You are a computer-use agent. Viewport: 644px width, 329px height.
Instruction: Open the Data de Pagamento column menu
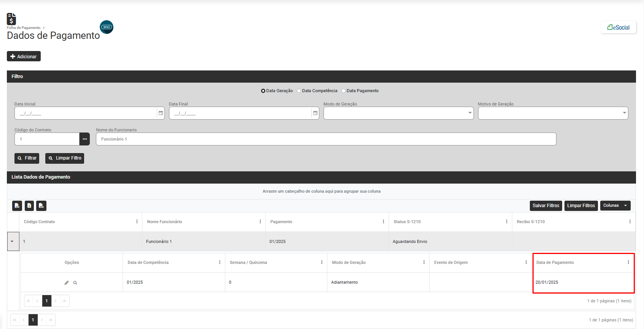click(x=628, y=262)
